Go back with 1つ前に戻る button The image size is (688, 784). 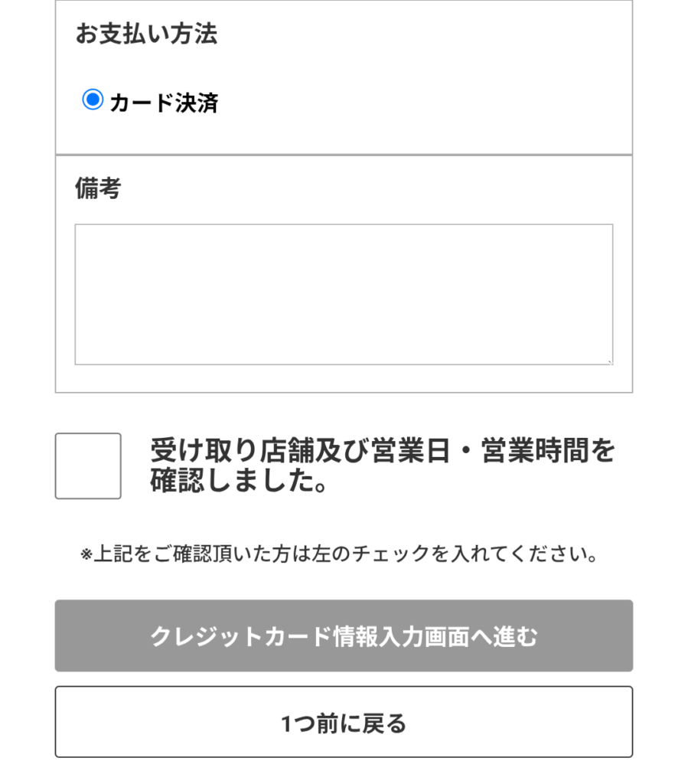click(x=344, y=722)
